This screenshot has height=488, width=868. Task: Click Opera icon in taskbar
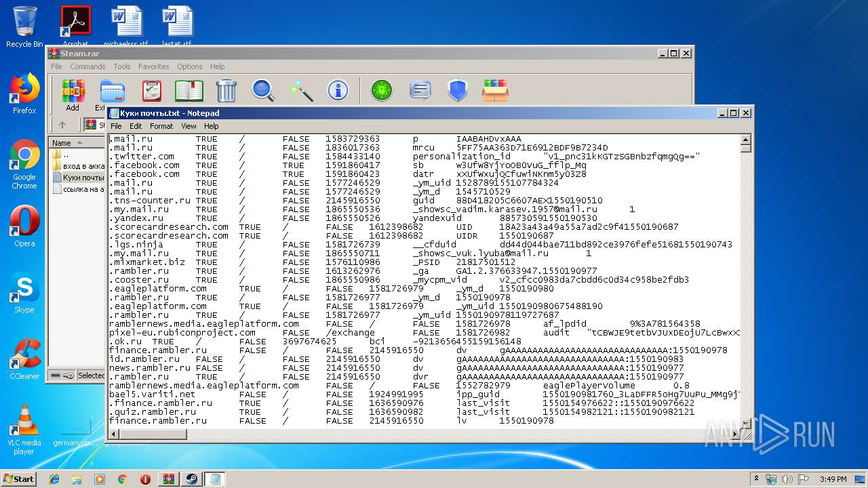coord(145,479)
